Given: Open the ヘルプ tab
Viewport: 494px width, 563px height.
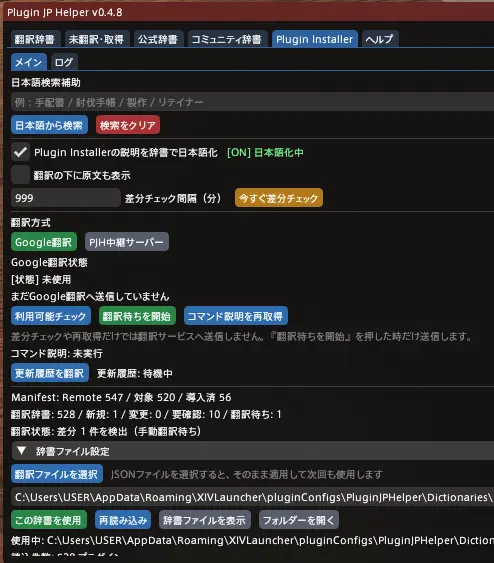Looking at the screenshot, I should click(x=379, y=39).
